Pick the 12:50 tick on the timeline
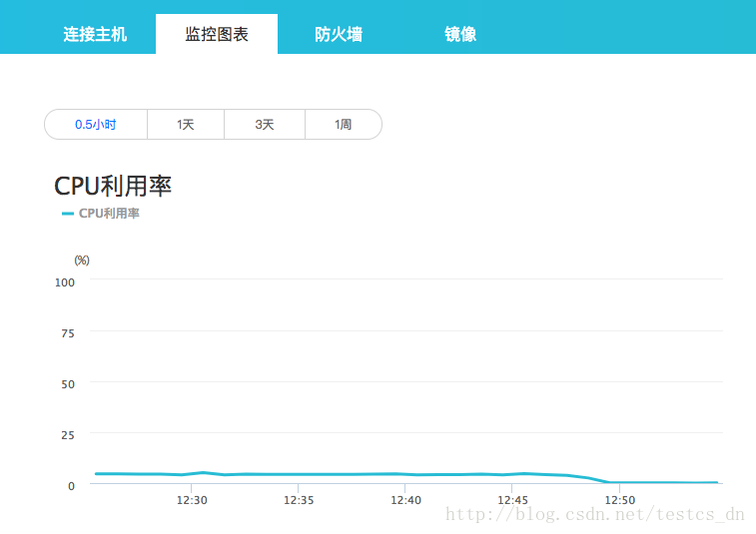The image size is (756, 534). coord(619,500)
